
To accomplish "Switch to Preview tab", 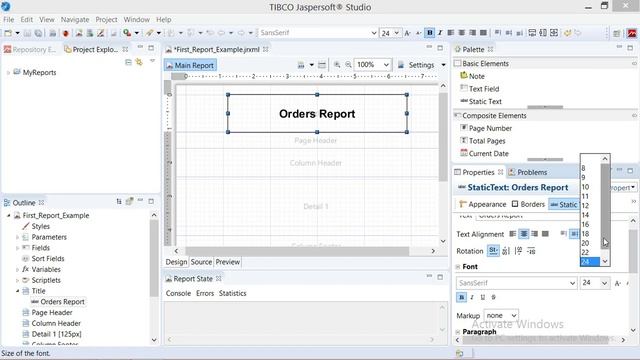I will pos(228,262).
